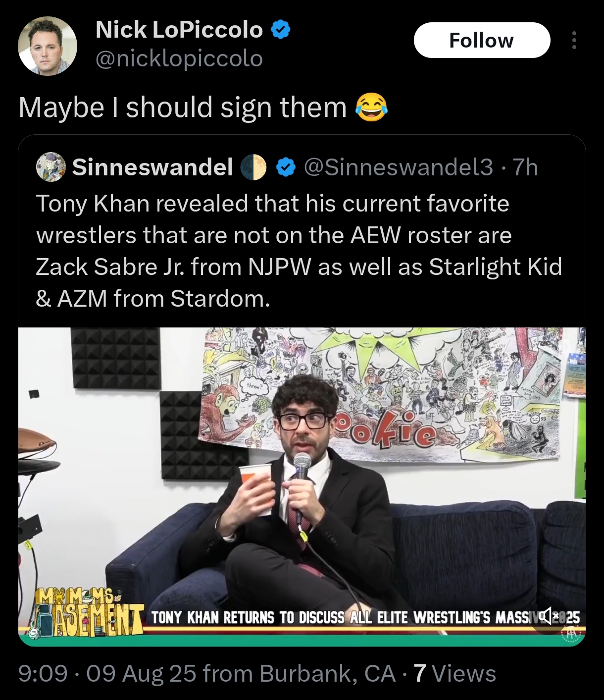Open the Nick LoPiccolo display name link
Viewport: 604px width, 700px height.
pos(179,30)
